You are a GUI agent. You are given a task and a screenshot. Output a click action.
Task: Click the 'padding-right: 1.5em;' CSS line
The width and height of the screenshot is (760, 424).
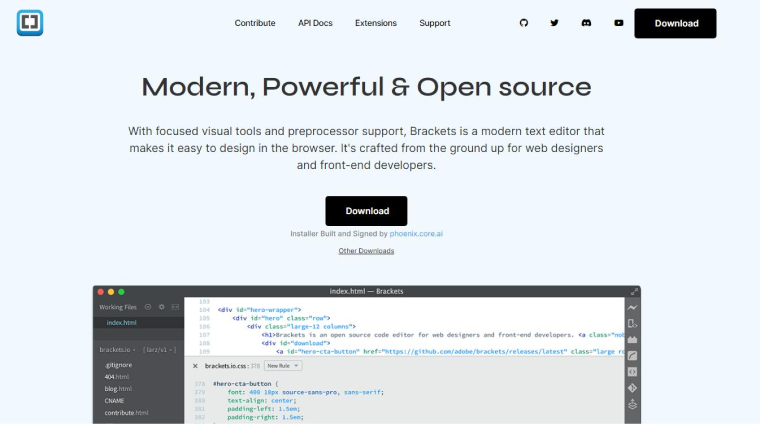266,417
